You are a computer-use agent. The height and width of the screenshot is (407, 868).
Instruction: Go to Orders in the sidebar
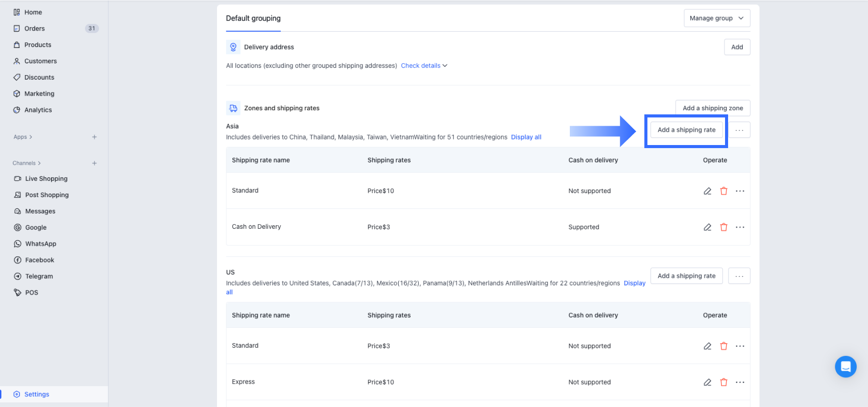pos(35,29)
